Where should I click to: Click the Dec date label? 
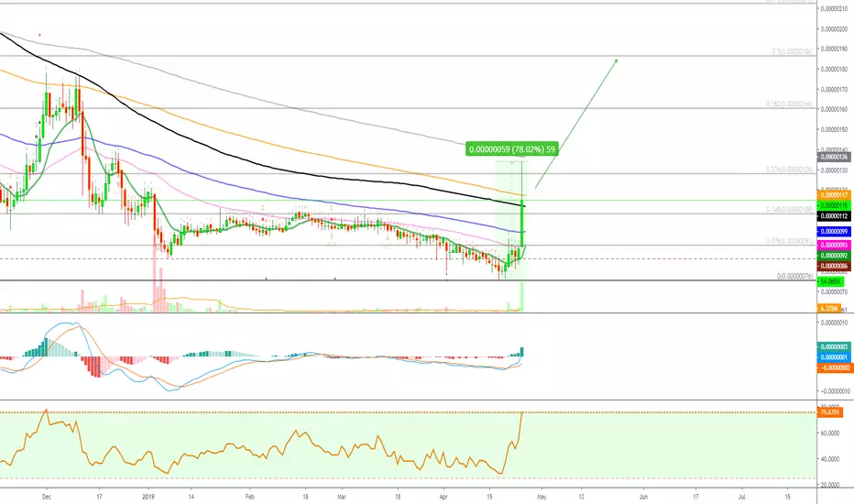[47, 497]
